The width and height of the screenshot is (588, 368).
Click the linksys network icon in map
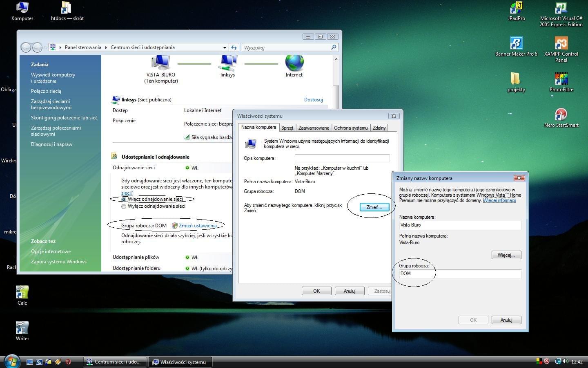tap(227, 63)
